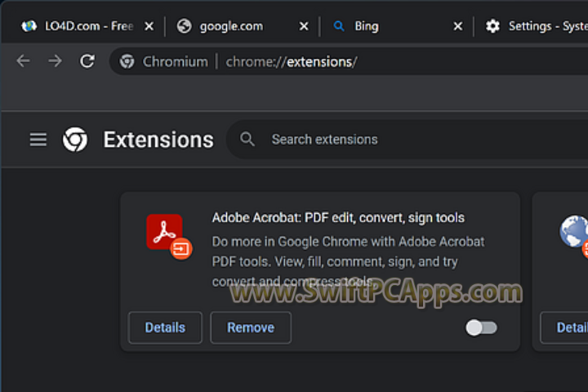
Task: Open Details for Adobe Acrobat extension
Action: click(x=165, y=327)
